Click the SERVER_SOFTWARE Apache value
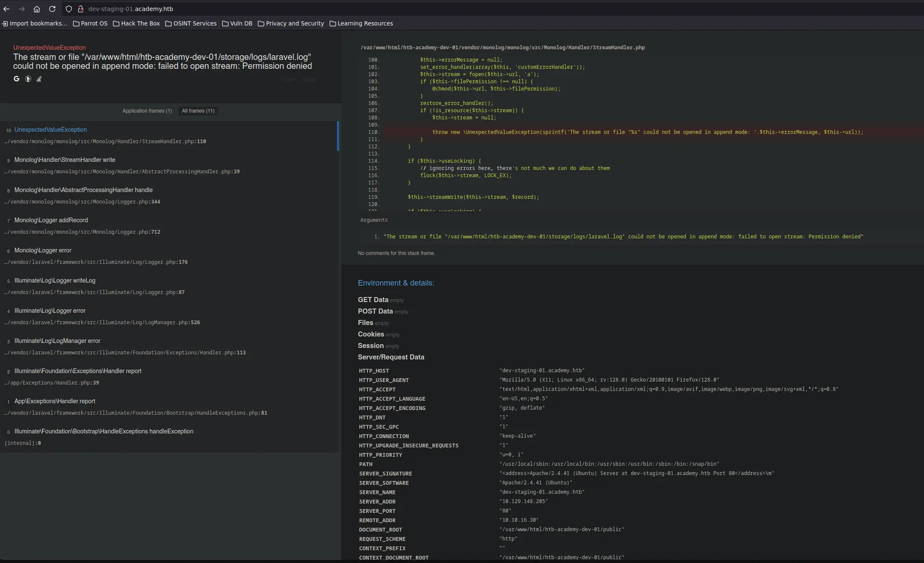Image resolution: width=924 pixels, height=563 pixels. 536,483
